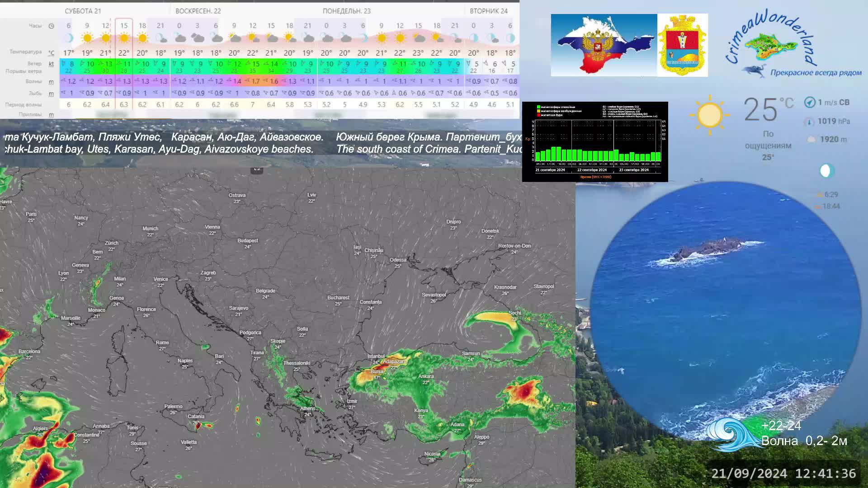
Task: Click the 21/09/2024 12:41:36 timestamp
Action: [783, 473]
